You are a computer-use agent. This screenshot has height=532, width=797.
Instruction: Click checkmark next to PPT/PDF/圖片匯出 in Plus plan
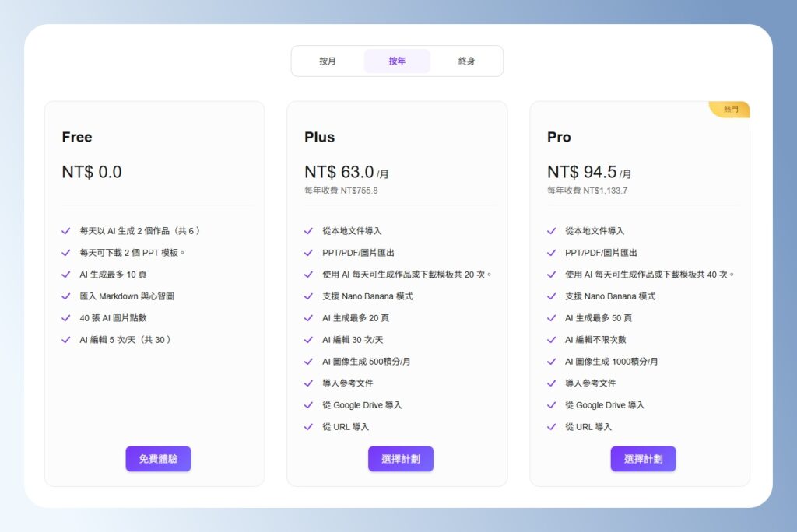308,253
